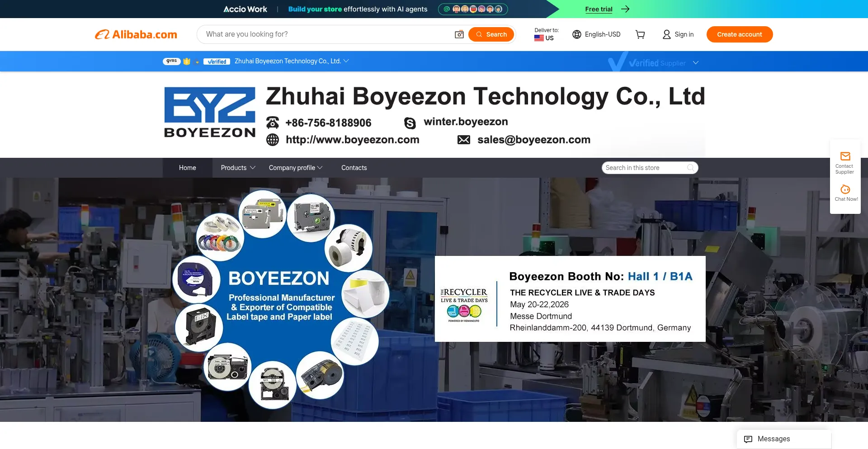
Task: Click the orange Search button
Action: click(491, 34)
